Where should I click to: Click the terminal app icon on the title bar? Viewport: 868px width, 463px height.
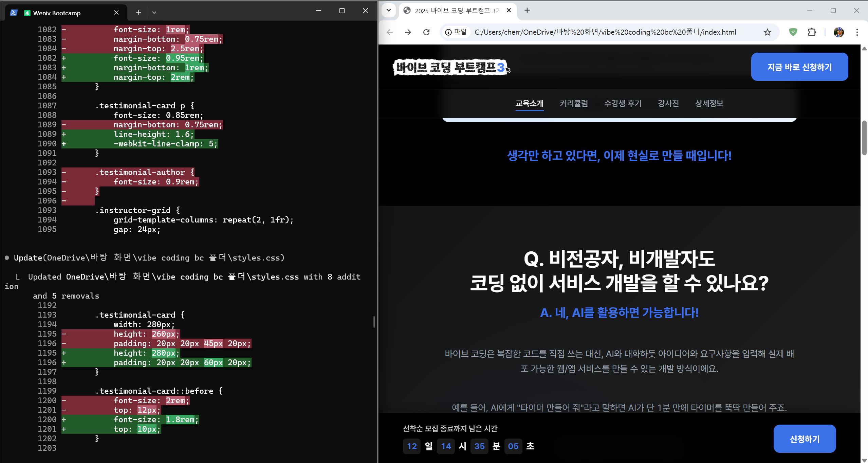[x=13, y=12]
